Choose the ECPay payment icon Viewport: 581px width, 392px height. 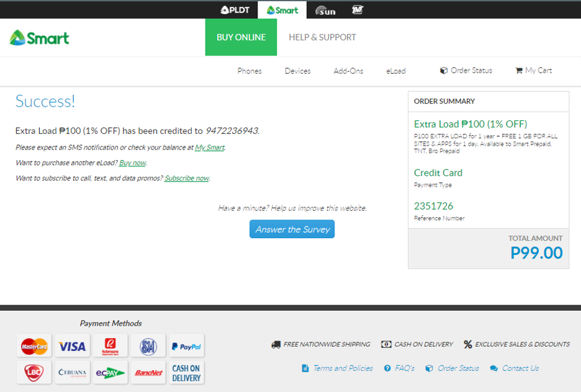[x=110, y=372]
